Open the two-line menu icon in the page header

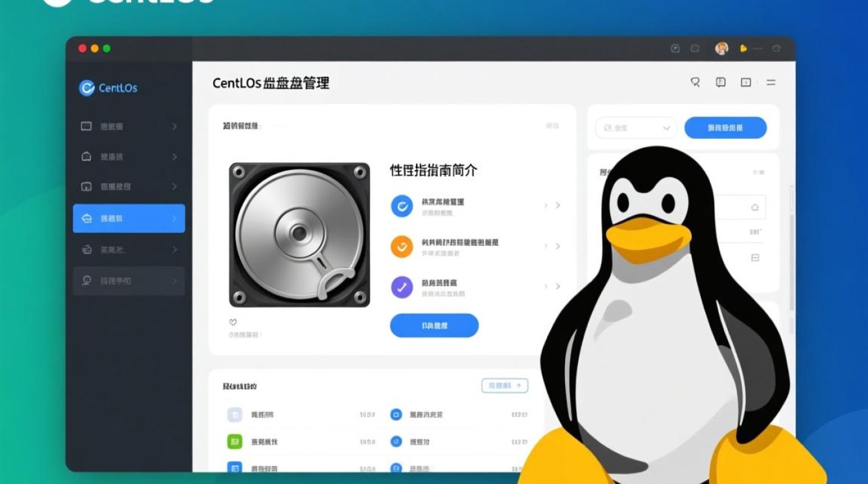770,83
